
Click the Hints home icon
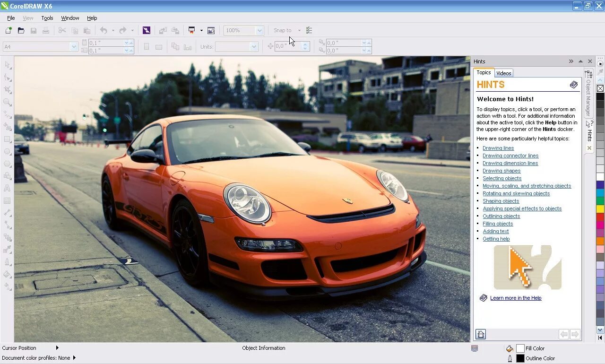(481, 334)
